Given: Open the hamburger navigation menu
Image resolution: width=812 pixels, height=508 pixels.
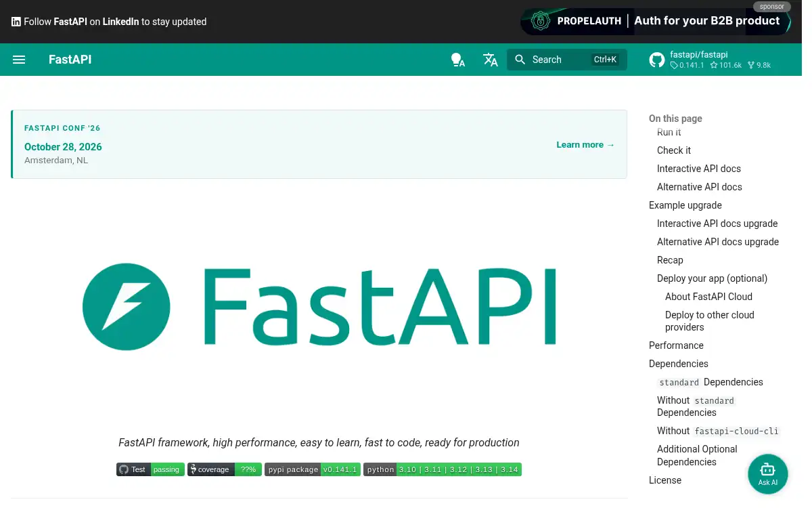Looking at the screenshot, I should click(x=19, y=60).
